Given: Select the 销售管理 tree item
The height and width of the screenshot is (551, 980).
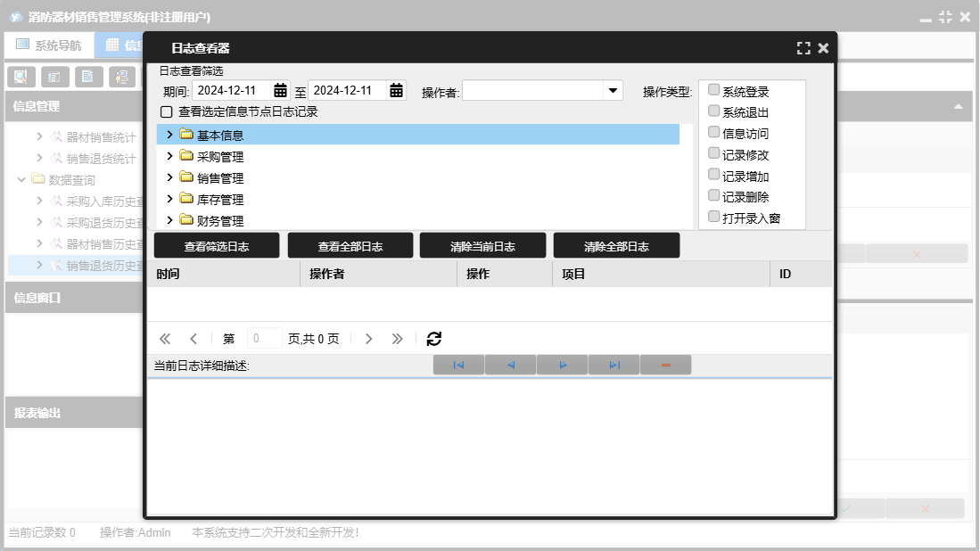Looking at the screenshot, I should (x=220, y=178).
